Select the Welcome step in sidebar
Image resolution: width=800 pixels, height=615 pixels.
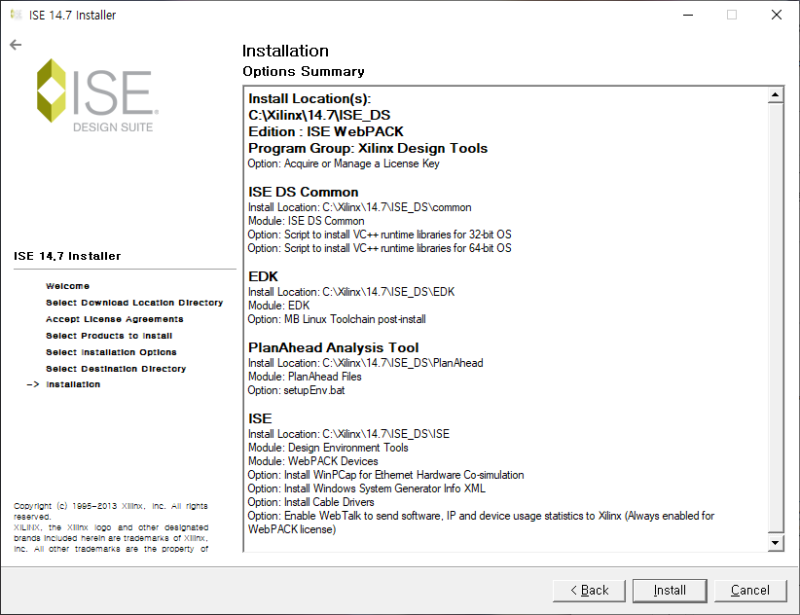(67, 286)
